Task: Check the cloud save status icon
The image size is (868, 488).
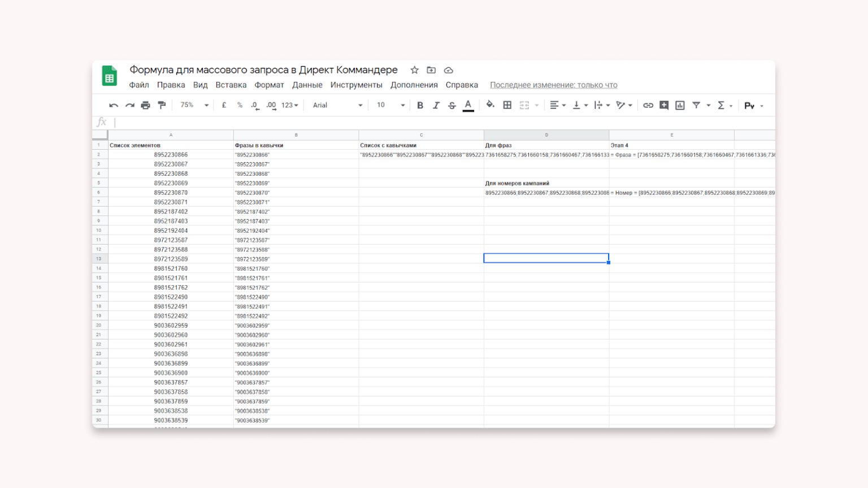Action: [448, 70]
